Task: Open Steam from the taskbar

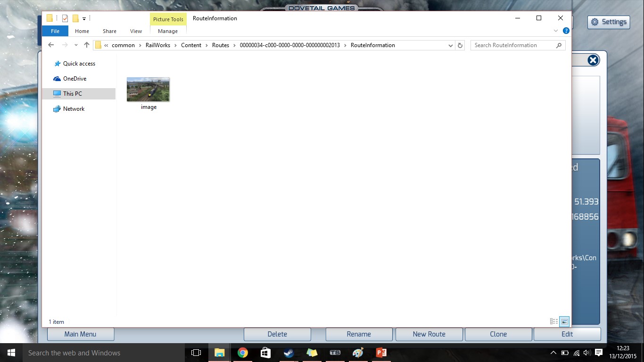Action: (289, 353)
